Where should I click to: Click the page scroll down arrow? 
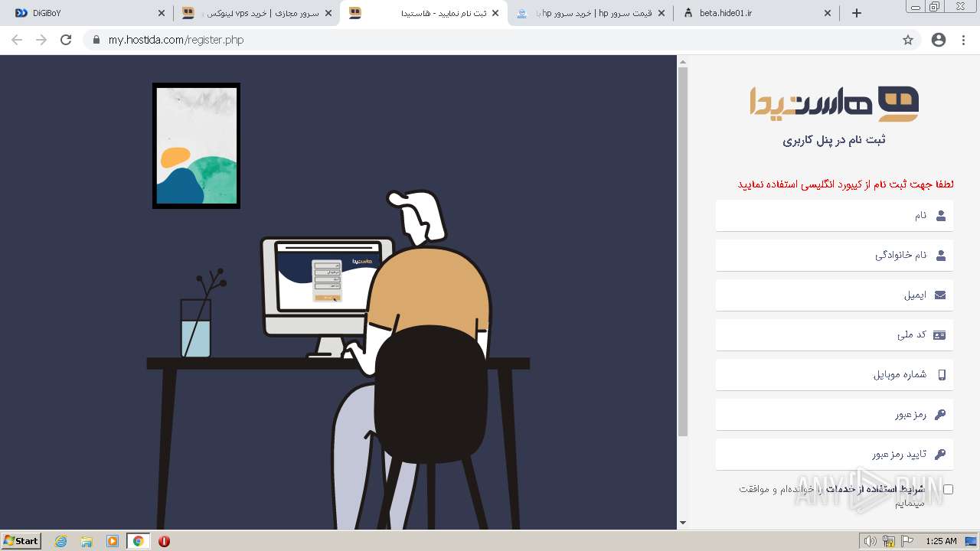[x=683, y=523]
